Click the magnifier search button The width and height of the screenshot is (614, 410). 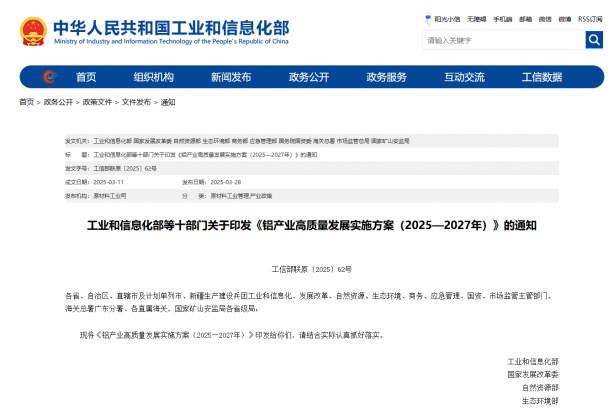coord(594,40)
